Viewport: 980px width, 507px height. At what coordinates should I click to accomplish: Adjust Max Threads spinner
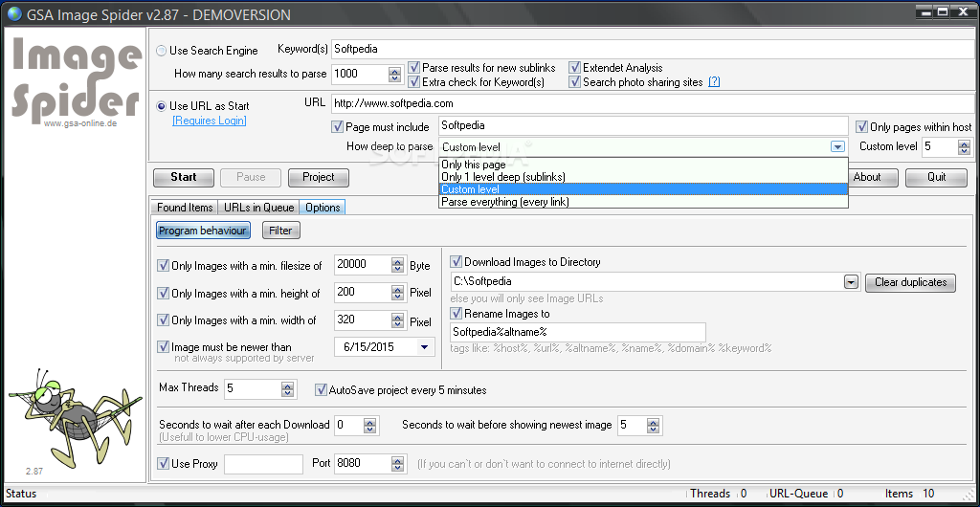click(287, 389)
